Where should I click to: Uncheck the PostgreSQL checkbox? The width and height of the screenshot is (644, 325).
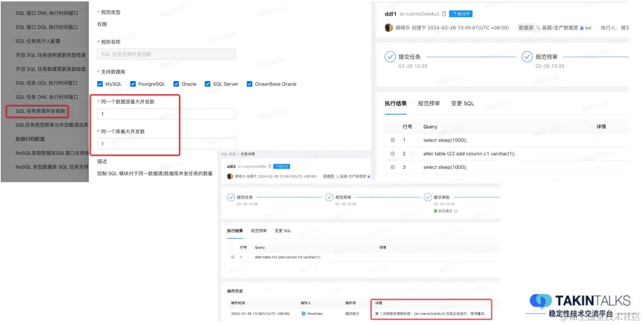coord(133,84)
